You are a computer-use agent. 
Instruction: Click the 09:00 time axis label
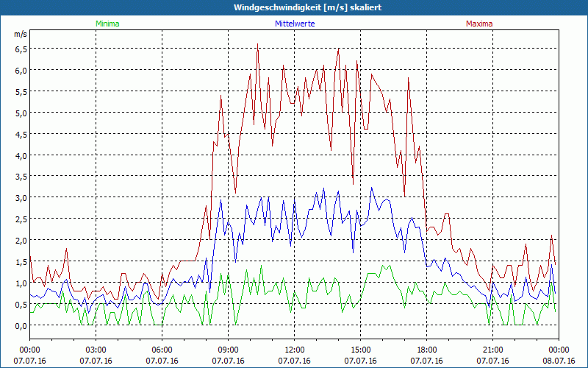point(228,350)
